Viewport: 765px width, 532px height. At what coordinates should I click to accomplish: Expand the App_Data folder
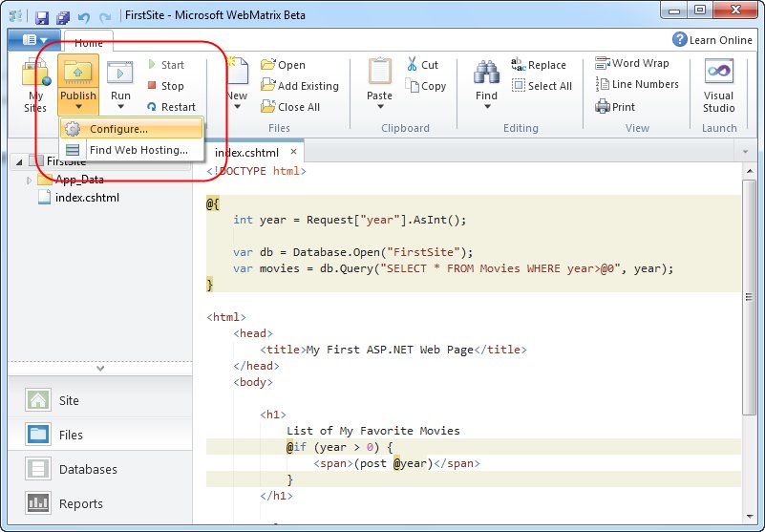pyautogui.click(x=29, y=181)
